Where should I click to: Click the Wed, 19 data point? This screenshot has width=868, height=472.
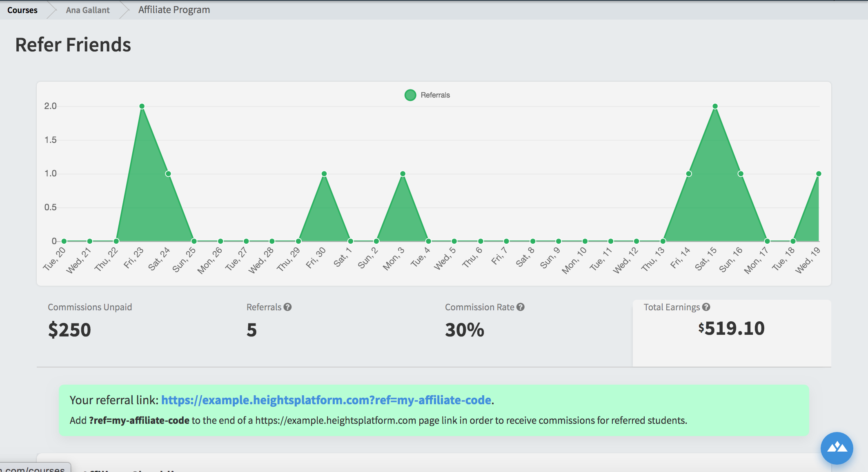point(819,174)
